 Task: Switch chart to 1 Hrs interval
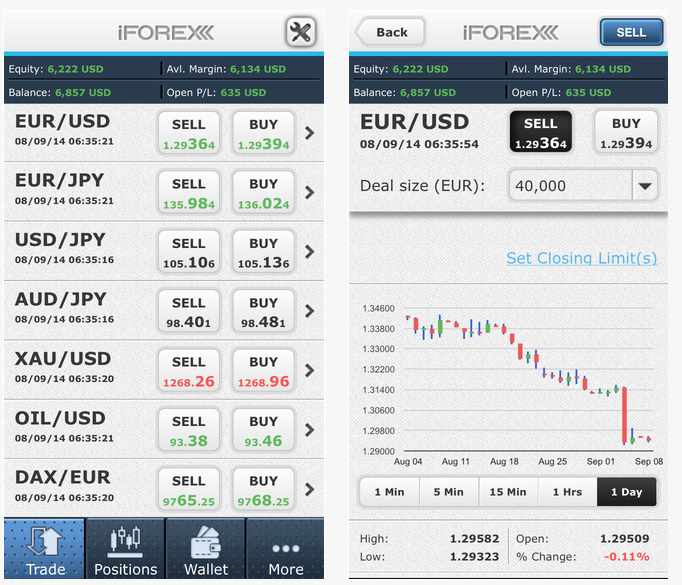pyautogui.click(x=567, y=492)
